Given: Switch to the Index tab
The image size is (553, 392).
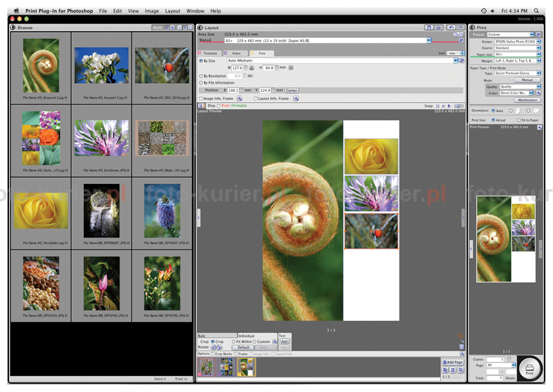Looking at the screenshot, I should click(x=236, y=53).
